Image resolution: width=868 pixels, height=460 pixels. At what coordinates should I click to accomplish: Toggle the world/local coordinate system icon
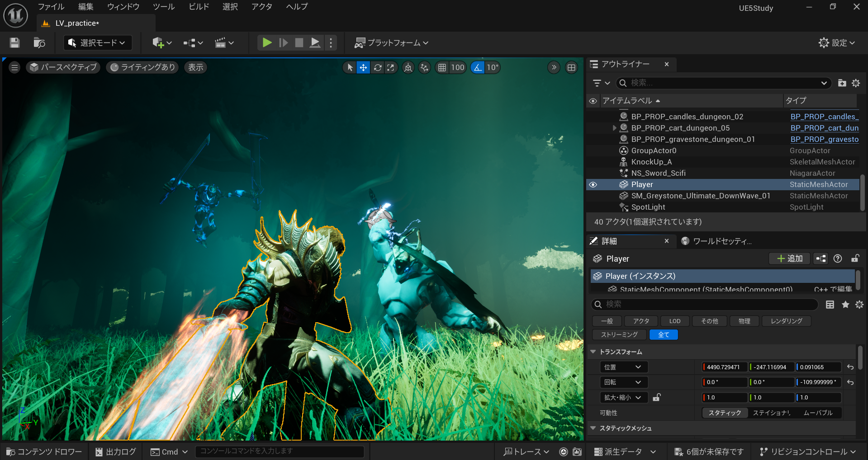[x=408, y=67]
